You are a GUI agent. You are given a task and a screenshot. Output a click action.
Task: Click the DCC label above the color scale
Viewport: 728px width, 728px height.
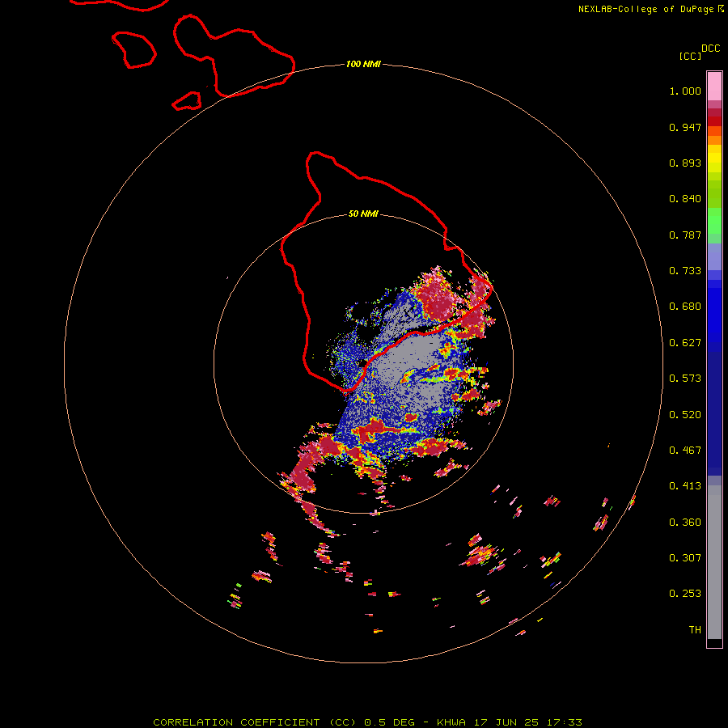[x=710, y=49]
